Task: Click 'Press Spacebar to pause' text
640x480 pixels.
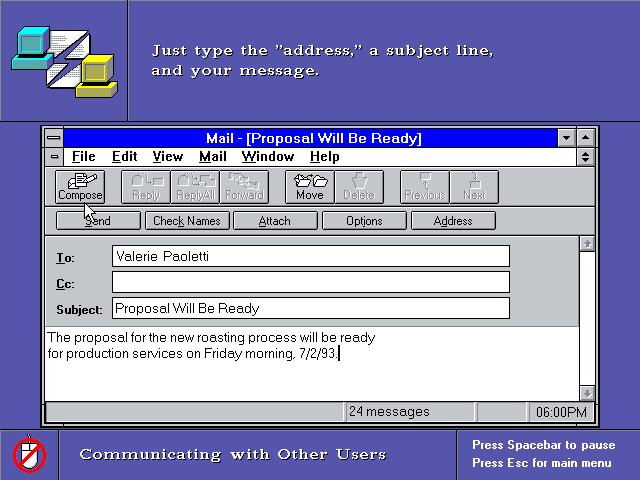Action: pyautogui.click(x=544, y=445)
